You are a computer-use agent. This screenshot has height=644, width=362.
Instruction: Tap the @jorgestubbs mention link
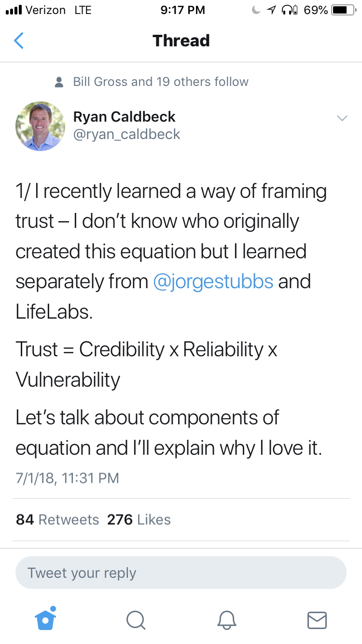click(x=213, y=281)
